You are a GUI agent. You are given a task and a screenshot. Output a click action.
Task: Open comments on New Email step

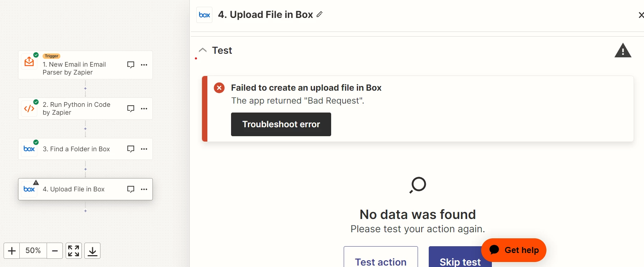(x=131, y=65)
